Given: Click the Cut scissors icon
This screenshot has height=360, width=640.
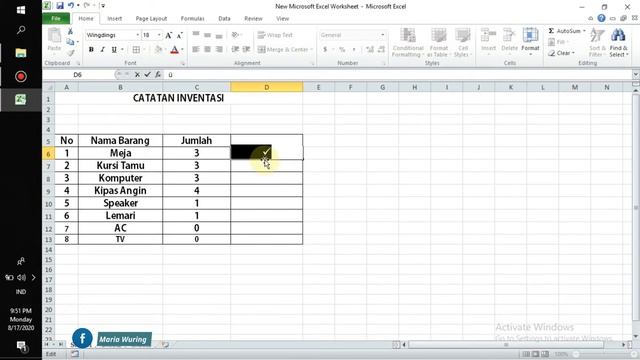Looking at the screenshot, I should pos(71,31).
